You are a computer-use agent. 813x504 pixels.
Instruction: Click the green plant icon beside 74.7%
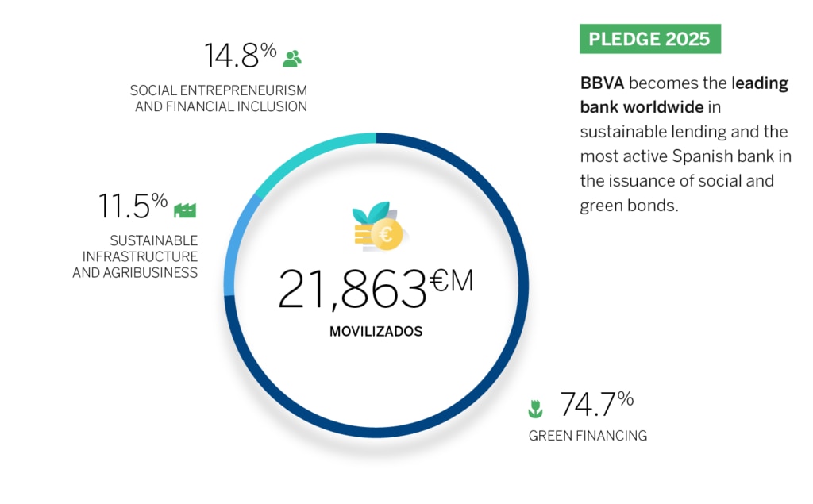tap(536, 409)
